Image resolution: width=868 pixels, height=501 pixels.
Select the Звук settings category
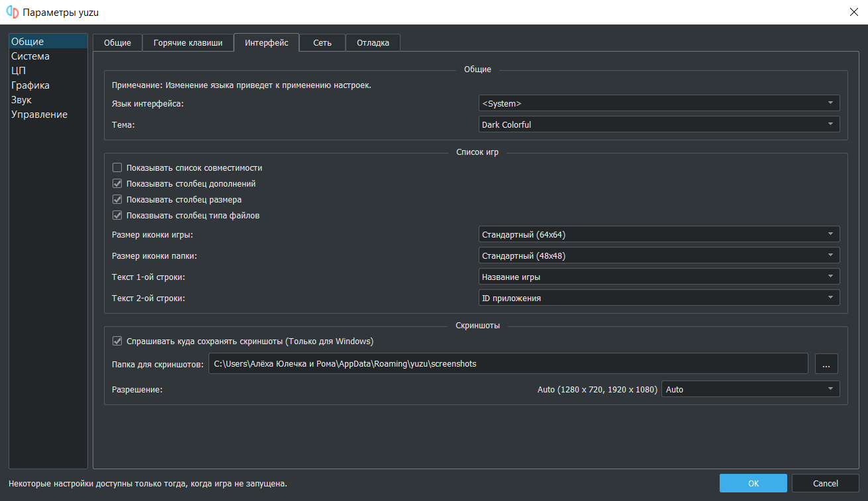[48, 100]
